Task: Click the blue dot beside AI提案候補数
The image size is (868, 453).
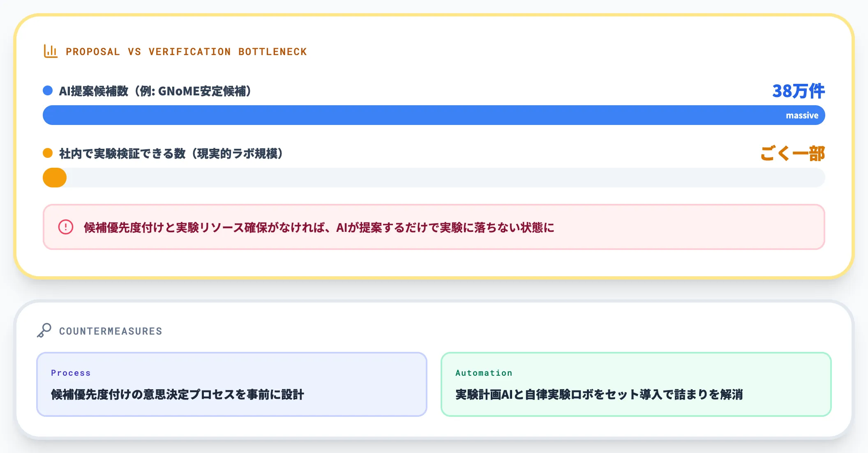Action: 48,90
